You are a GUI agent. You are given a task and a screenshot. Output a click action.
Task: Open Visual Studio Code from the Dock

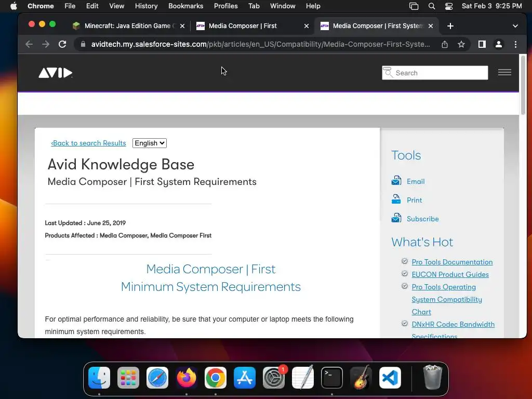(x=390, y=377)
